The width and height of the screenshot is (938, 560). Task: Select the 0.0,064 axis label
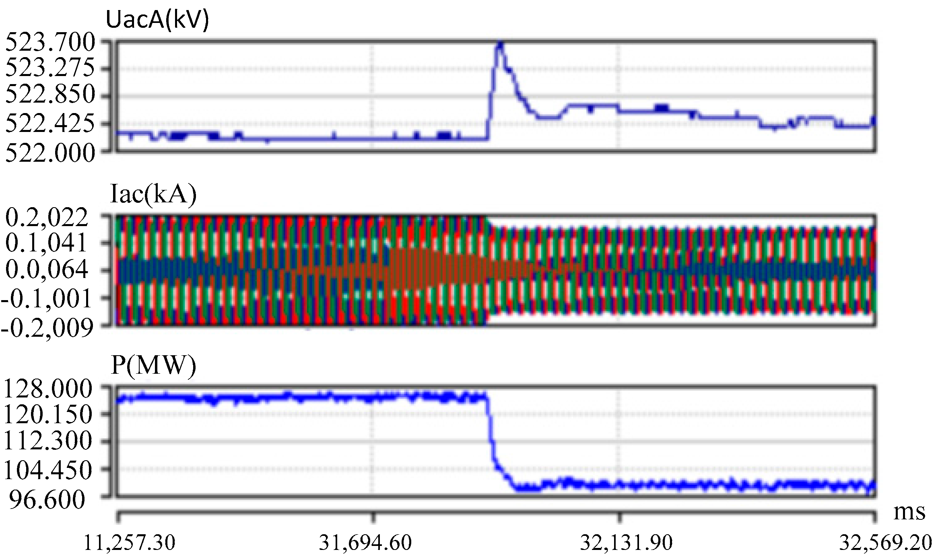(46, 269)
